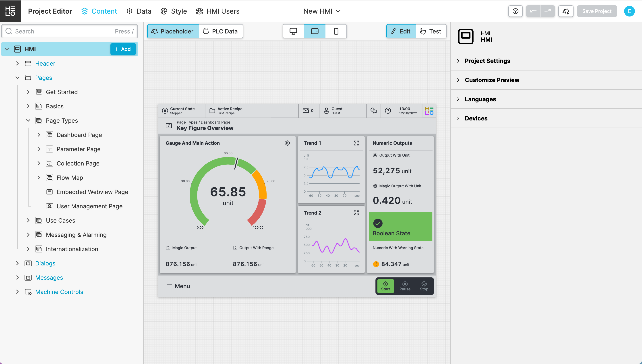Toggle PLC Data mode
Screen dimensions: 642x364
pos(220,31)
